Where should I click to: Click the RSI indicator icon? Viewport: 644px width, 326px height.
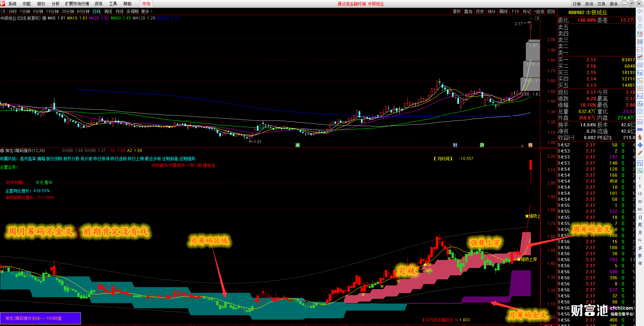[x=640, y=129]
